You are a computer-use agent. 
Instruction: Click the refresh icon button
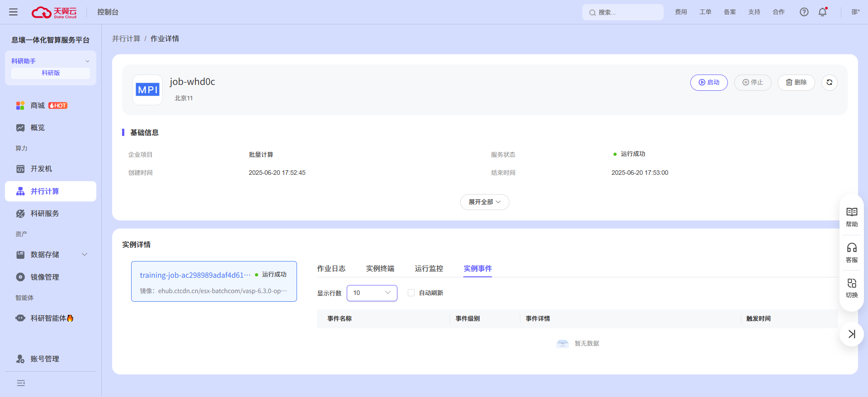click(x=829, y=83)
